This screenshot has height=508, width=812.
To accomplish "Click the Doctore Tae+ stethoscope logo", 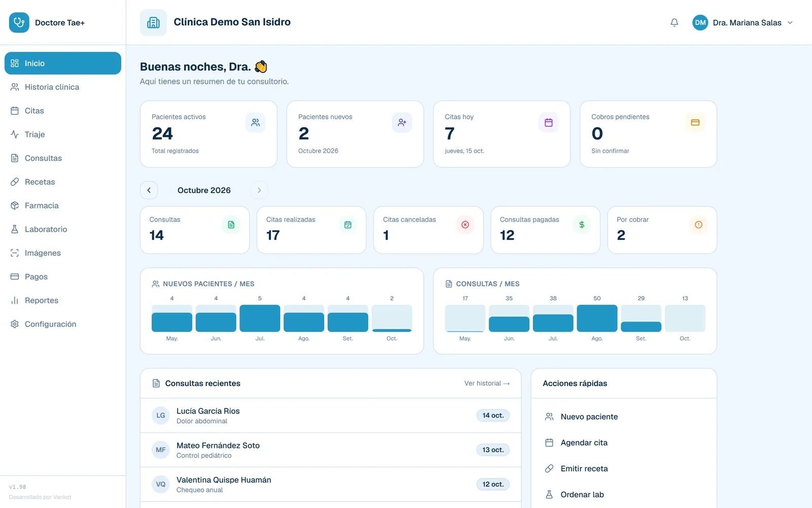I will pos(19,22).
